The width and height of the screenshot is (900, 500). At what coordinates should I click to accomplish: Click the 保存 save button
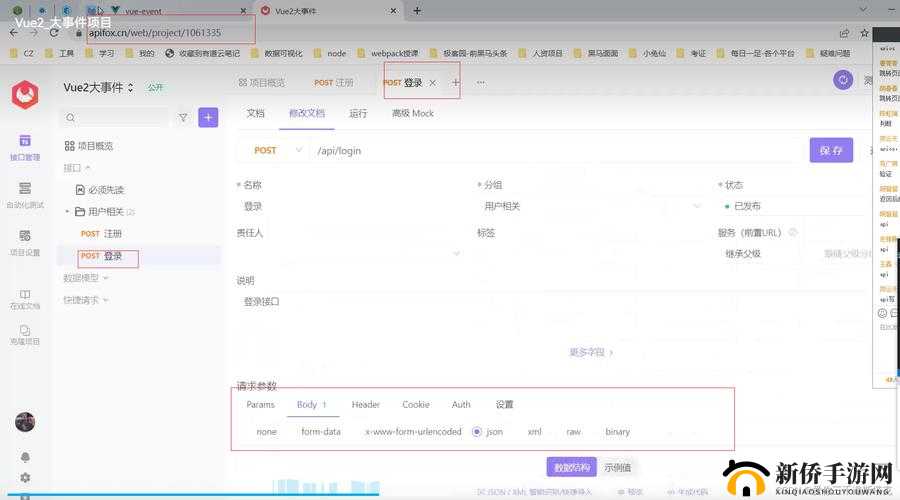831,150
